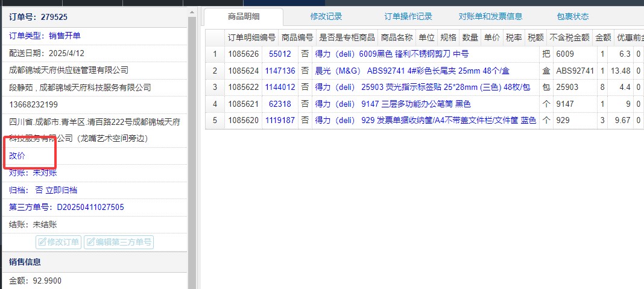
Task: Click unit cell 包 in 标签贴 row
Action: (546, 87)
